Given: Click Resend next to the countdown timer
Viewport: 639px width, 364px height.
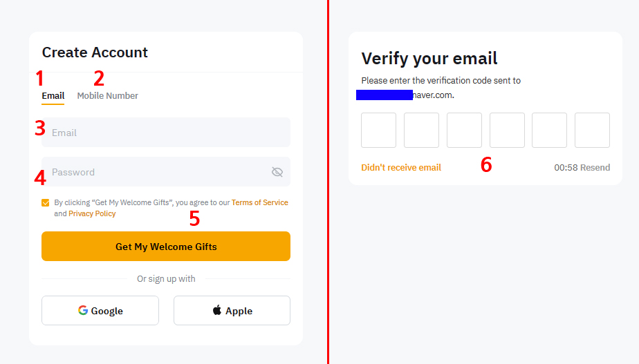Looking at the screenshot, I should click(x=595, y=168).
